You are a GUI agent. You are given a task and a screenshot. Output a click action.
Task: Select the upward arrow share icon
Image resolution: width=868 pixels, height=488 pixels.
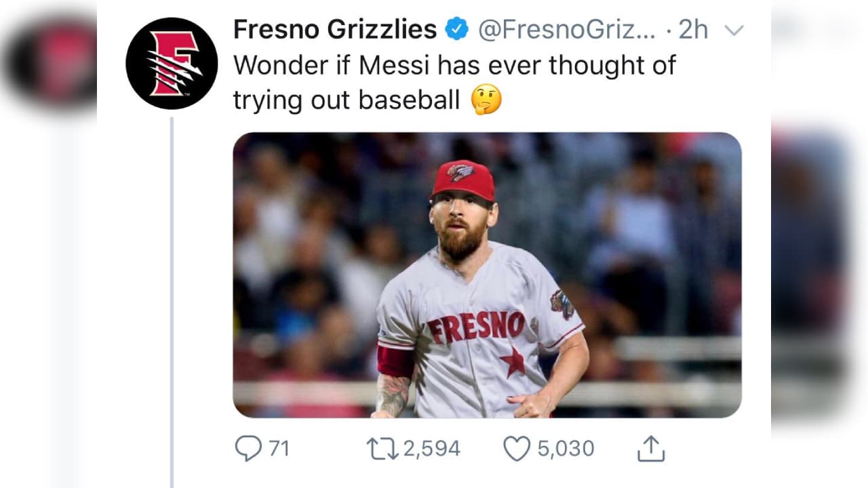click(652, 447)
